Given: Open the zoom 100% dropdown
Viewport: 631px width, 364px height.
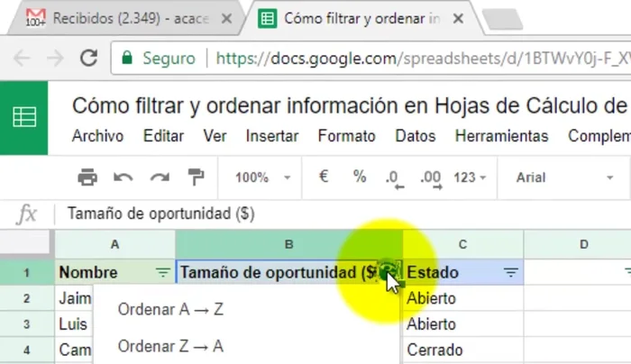Looking at the screenshot, I should coord(262,177).
